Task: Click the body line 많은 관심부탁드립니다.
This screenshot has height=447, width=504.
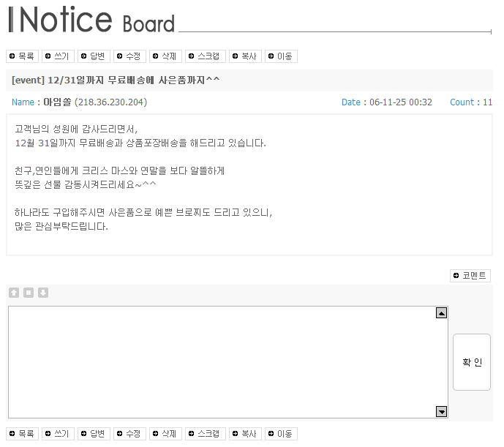Action: pyautogui.click(x=61, y=226)
